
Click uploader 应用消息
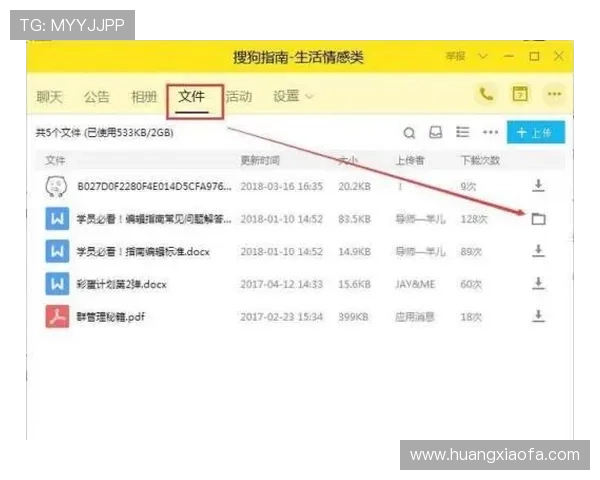pyautogui.click(x=415, y=317)
